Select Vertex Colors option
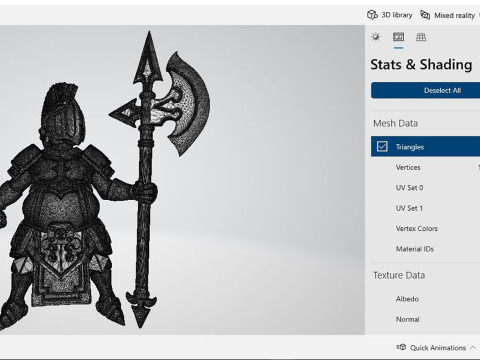Viewport: 480px width, 360px height. coord(416,229)
